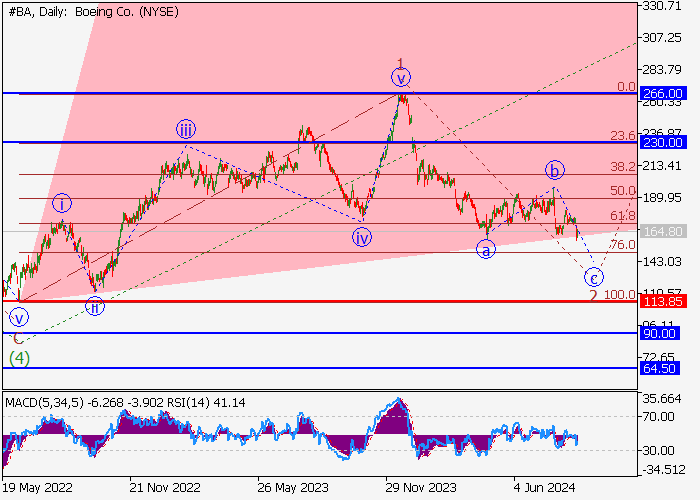The width and height of the screenshot is (700, 500).
Task: Click the 21 Nov 2022 date label
Action: pyautogui.click(x=165, y=488)
